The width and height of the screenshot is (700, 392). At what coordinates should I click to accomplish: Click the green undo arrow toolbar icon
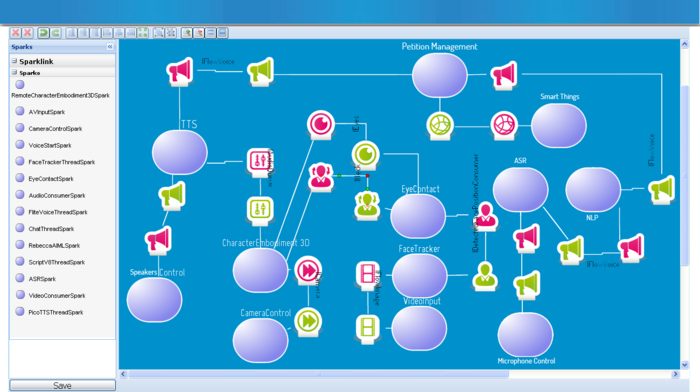pos(43,33)
